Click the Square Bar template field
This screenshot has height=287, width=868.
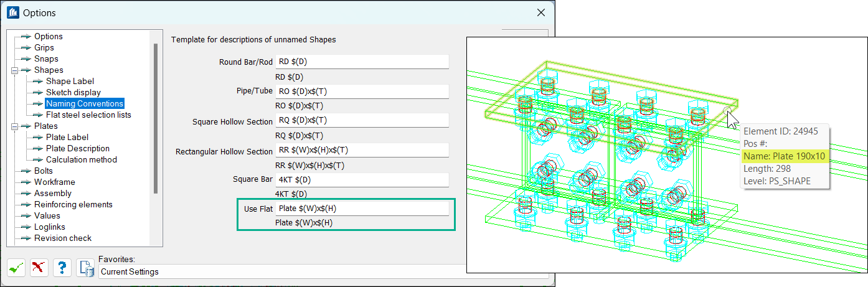point(362,180)
